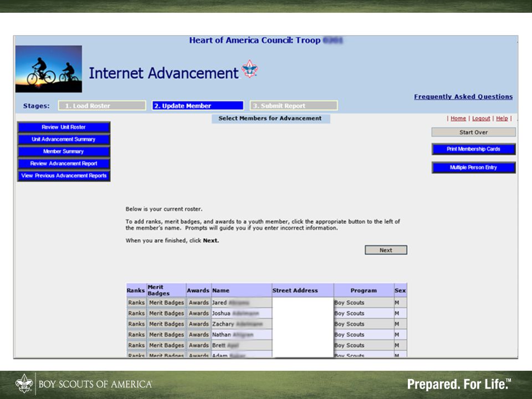This screenshot has width=532, height=399.
Task: Click the Start Over button
Action: coord(474,132)
